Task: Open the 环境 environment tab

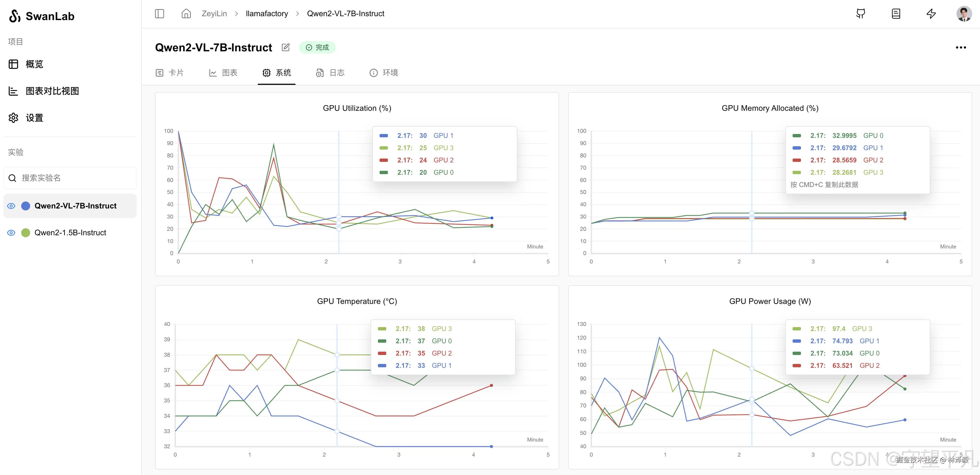Action: point(384,73)
